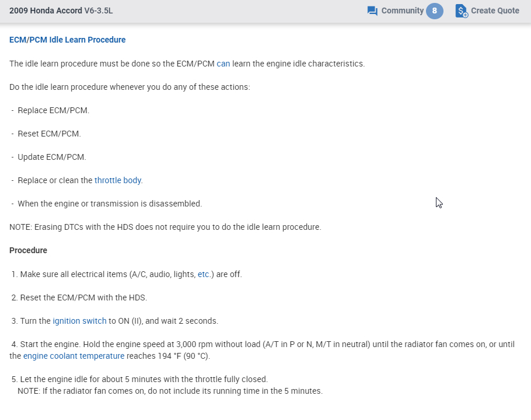Click the '2009 Honda Accord' vehicle title
This screenshot has width=531, height=420.
click(x=45, y=11)
